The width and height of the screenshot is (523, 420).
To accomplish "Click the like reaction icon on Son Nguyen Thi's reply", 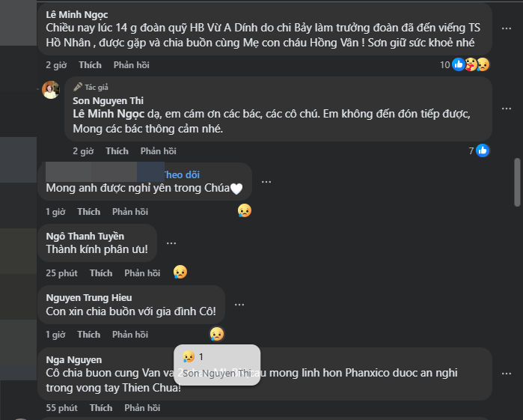I will [483, 150].
